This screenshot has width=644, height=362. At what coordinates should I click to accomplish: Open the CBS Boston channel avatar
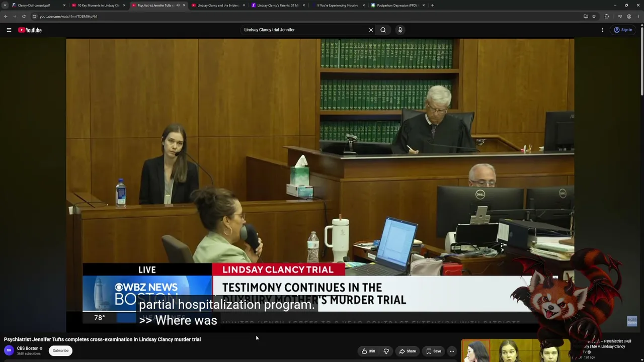[x=9, y=350]
